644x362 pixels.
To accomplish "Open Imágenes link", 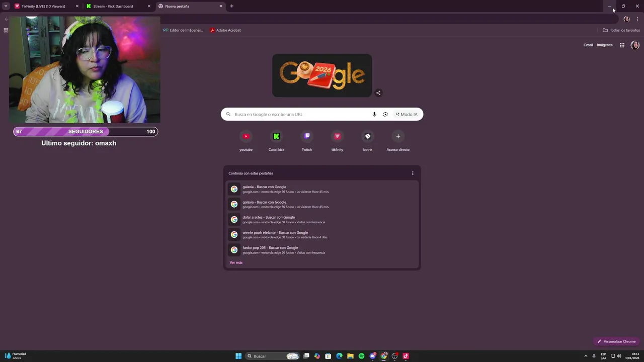I will click(x=604, y=45).
